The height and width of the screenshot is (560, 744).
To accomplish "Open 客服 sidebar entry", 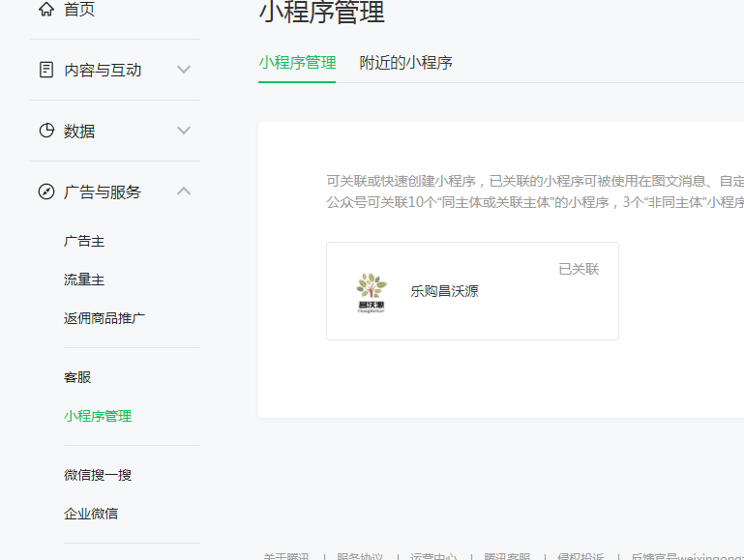I will [77, 377].
